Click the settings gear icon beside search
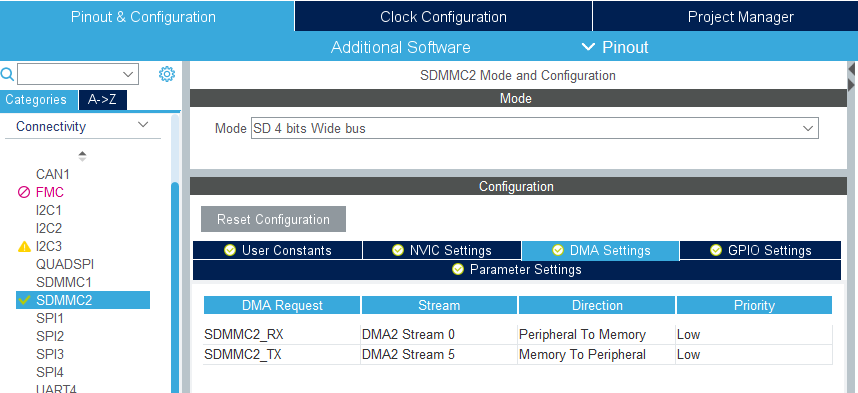858x393 pixels. tap(167, 74)
